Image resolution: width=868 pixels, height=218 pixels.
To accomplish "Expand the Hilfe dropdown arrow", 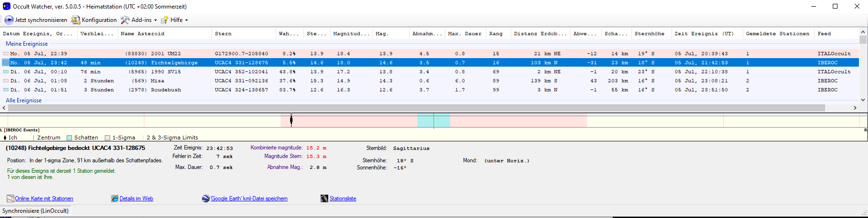I will click(x=186, y=20).
